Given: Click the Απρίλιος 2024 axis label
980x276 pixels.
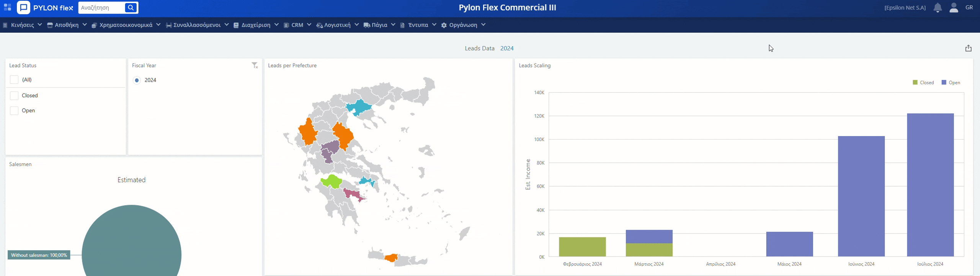Looking at the screenshot, I should click(x=720, y=264).
